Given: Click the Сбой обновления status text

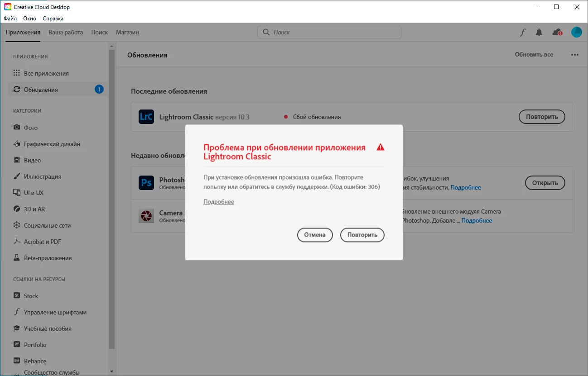Looking at the screenshot, I should pos(317,117).
